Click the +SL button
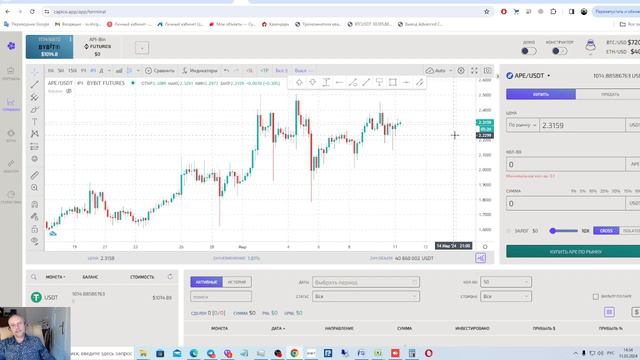 (249, 71)
